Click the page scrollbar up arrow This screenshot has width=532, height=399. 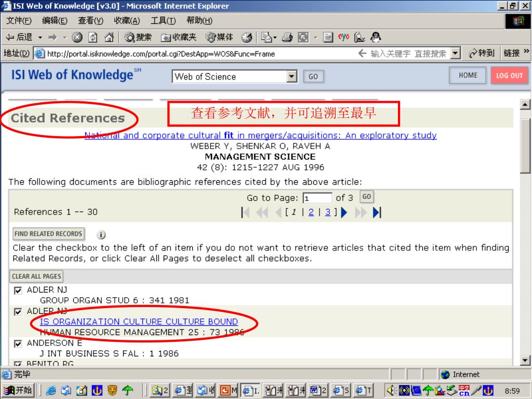click(525, 104)
